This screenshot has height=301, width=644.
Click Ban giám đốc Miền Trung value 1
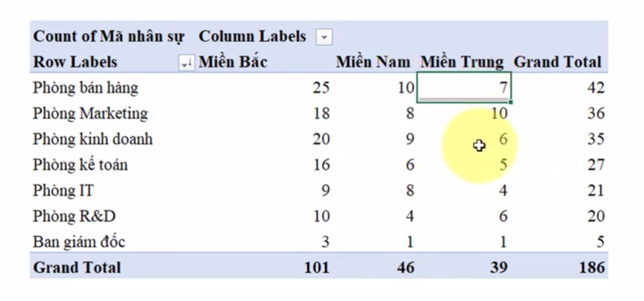pyautogui.click(x=503, y=242)
